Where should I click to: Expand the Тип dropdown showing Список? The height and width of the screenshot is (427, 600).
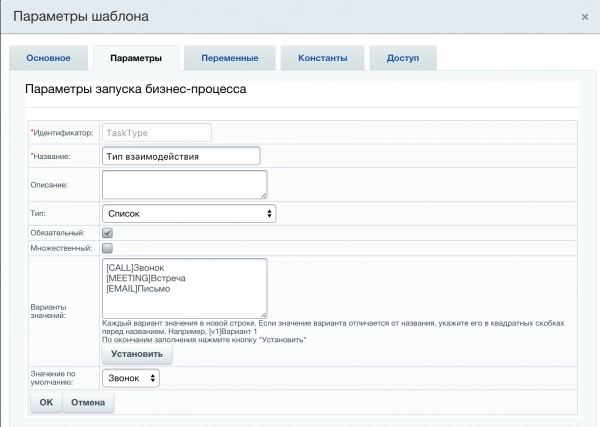pyautogui.click(x=188, y=213)
